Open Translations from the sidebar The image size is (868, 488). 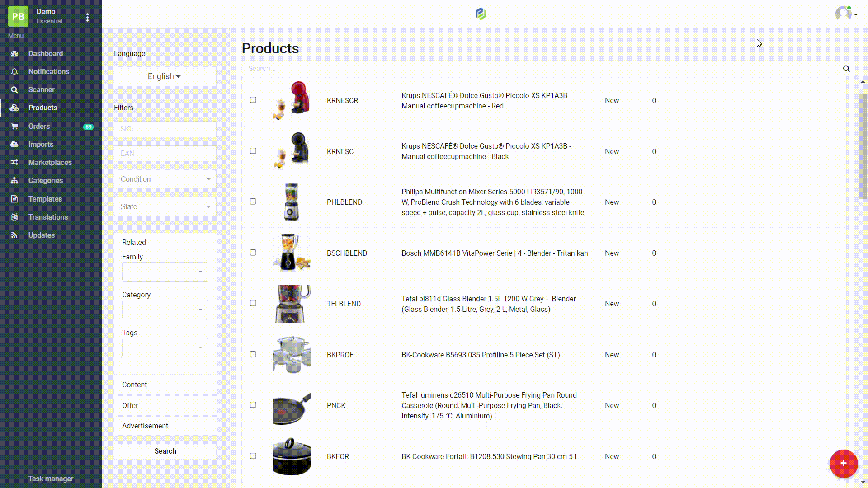click(48, 217)
